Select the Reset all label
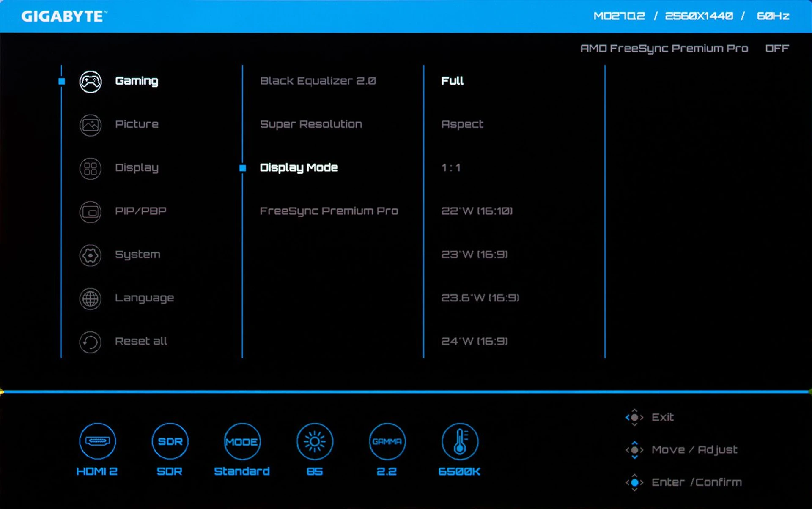The height and width of the screenshot is (509, 812). tap(141, 341)
